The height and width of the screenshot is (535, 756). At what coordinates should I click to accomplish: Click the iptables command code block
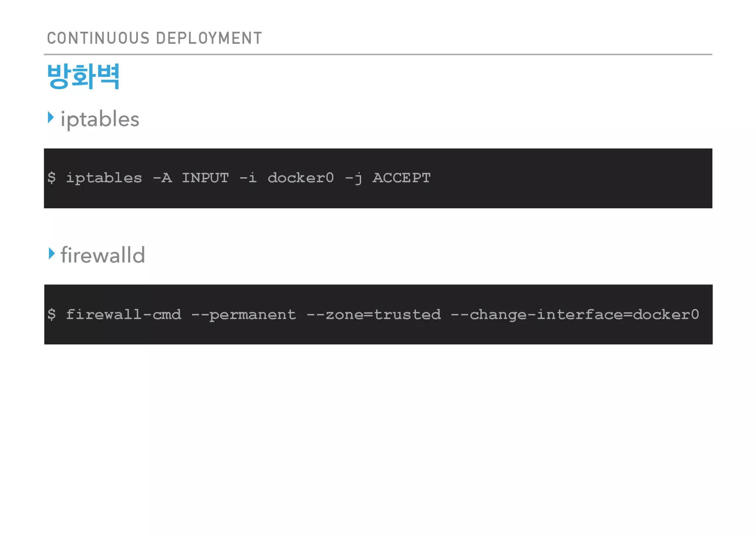click(x=378, y=178)
